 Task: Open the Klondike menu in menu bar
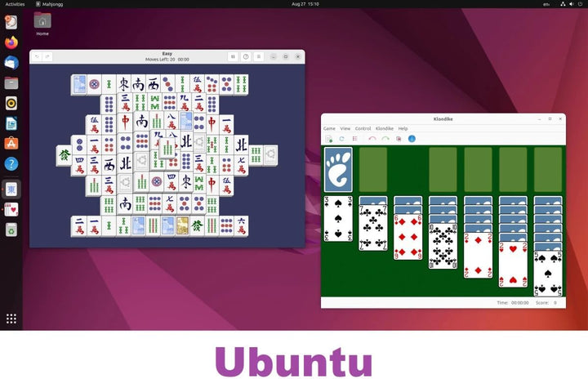(x=385, y=128)
